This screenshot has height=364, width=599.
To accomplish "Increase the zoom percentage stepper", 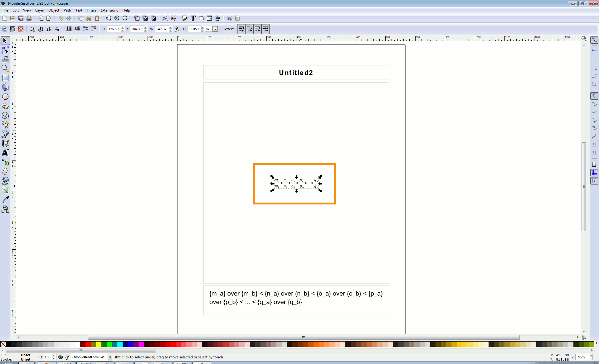I will pos(591,356).
